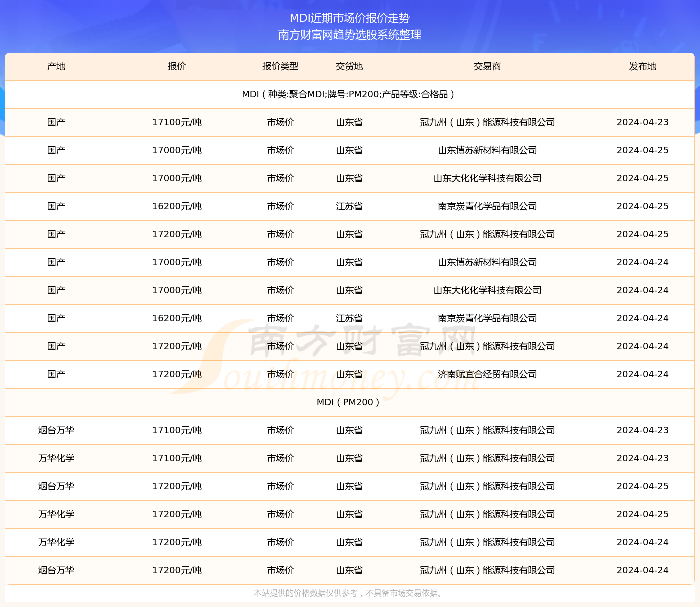Click the 2024-04-24 date in 济南赋宜合 row

pyautogui.click(x=642, y=374)
